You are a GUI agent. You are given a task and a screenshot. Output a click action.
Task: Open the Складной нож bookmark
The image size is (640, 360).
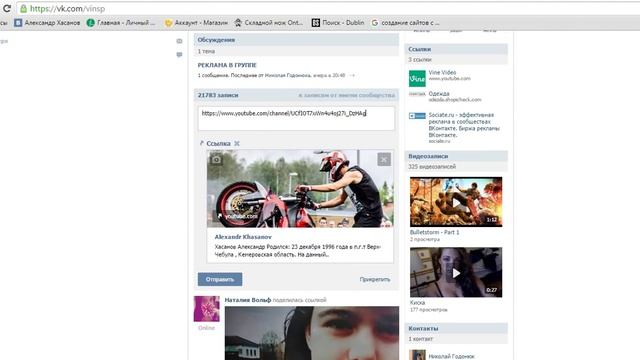pos(269,23)
